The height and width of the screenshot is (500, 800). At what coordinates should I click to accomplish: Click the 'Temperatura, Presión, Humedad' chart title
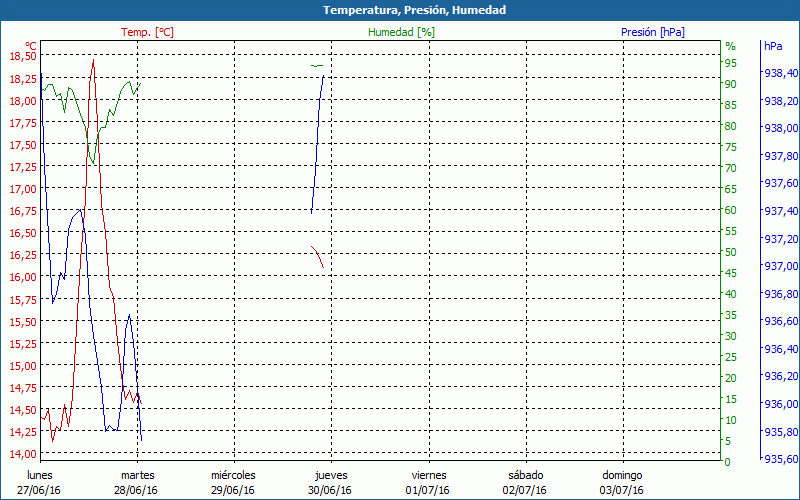(x=400, y=10)
